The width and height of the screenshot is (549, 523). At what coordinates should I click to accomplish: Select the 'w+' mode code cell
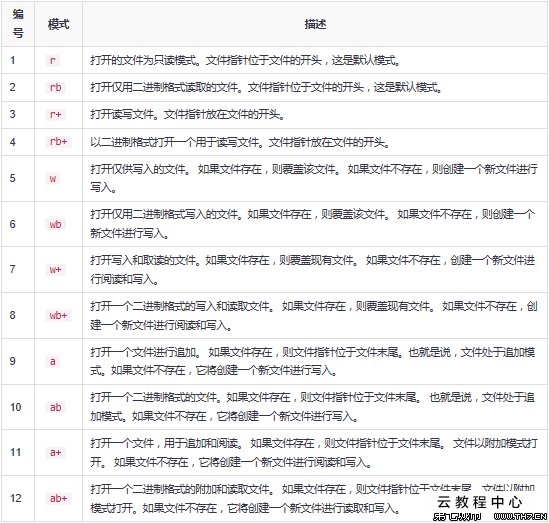55,270
